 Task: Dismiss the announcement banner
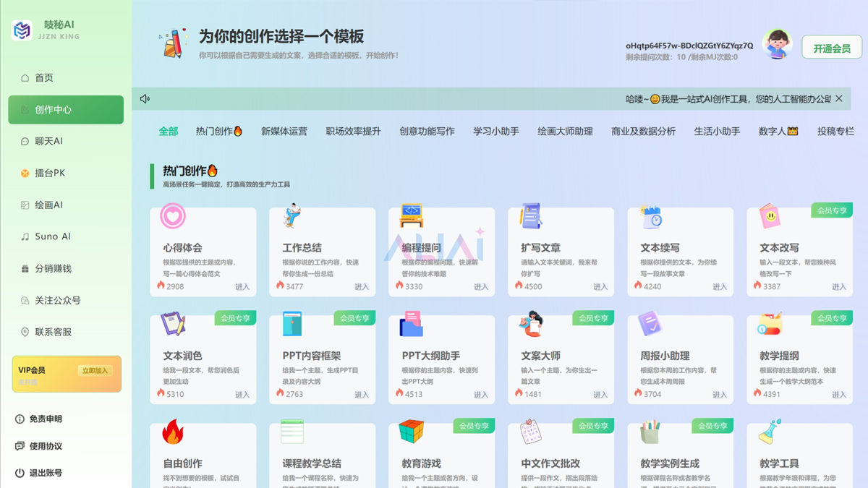[x=839, y=99]
